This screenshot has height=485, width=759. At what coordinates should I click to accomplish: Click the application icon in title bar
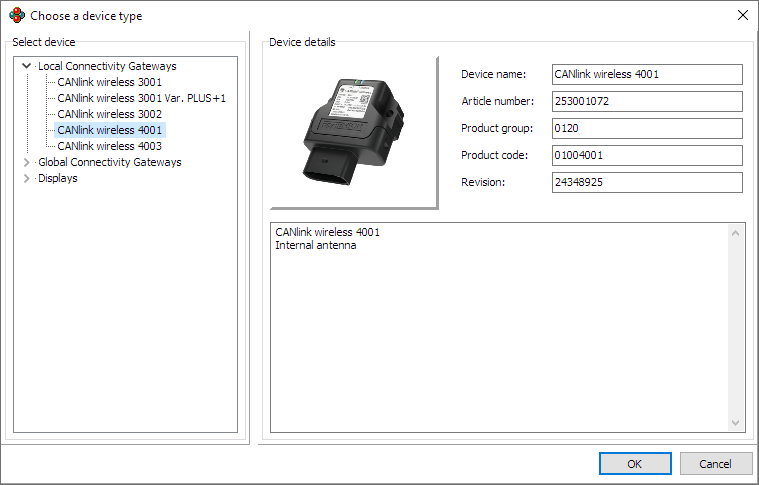click(x=16, y=15)
